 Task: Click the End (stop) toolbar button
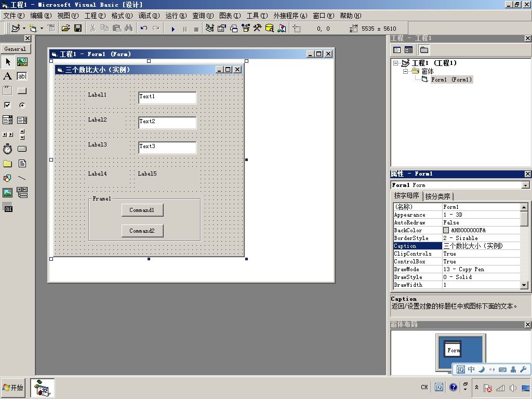196,29
